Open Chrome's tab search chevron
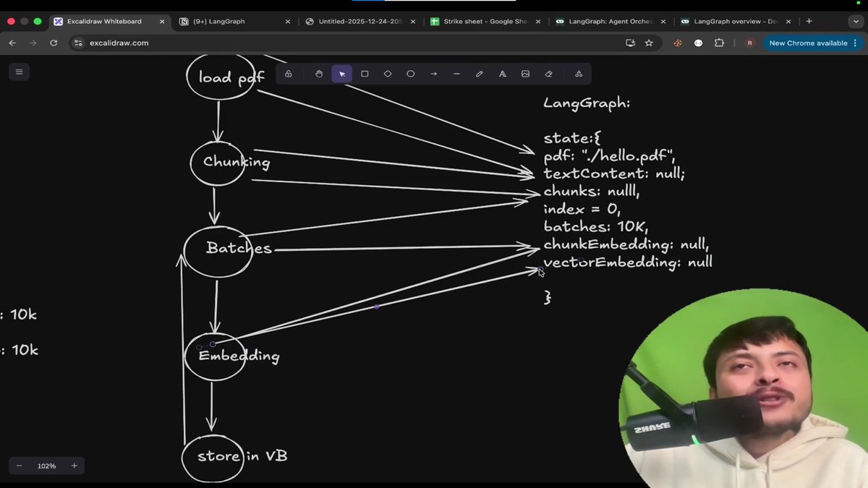868x488 pixels. click(x=856, y=21)
